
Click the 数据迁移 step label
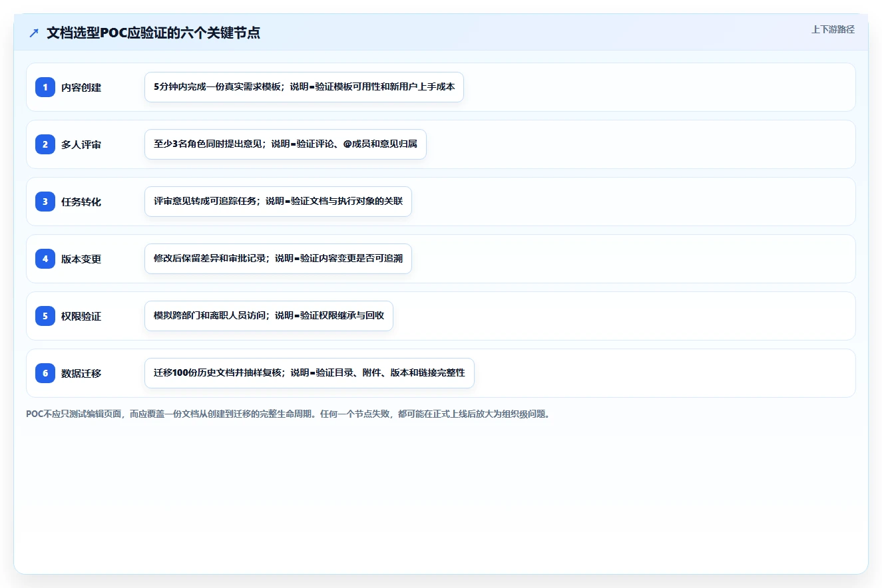[81, 373]
